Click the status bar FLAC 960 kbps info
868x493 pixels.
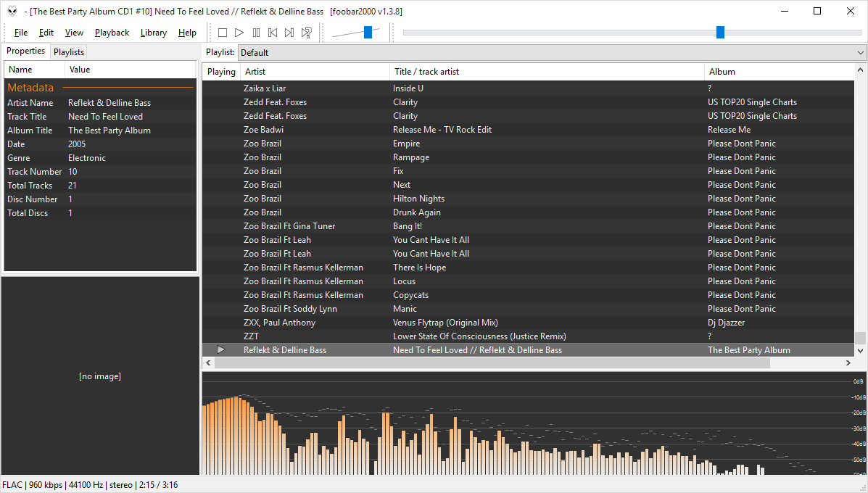[x=90, y=485]
